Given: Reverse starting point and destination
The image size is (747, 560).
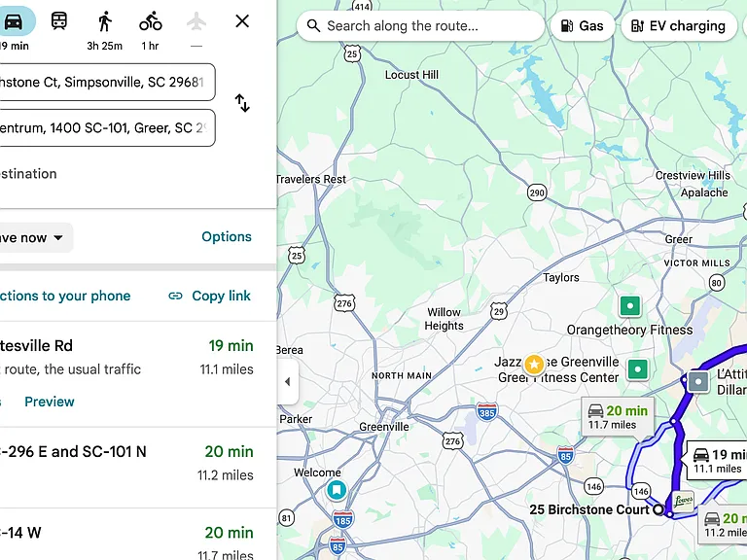Looking at the screenshot, I should pyautogui.click(x=242, y=103).
